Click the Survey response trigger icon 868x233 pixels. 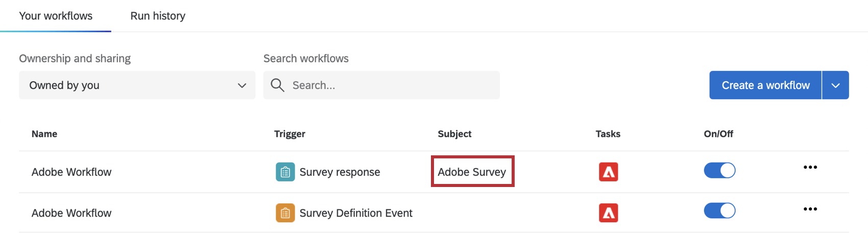tap(285, 172)
